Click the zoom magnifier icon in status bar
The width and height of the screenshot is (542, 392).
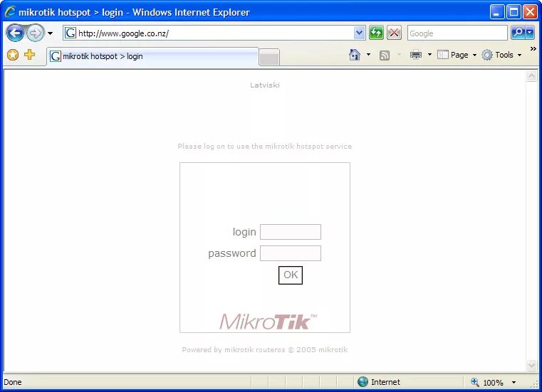pos(475,382)
